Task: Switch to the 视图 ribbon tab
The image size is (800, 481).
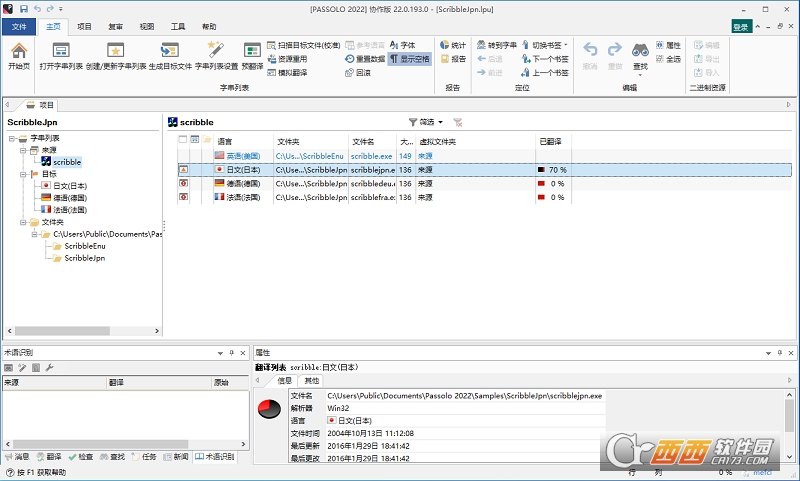Action: (146, 27)
